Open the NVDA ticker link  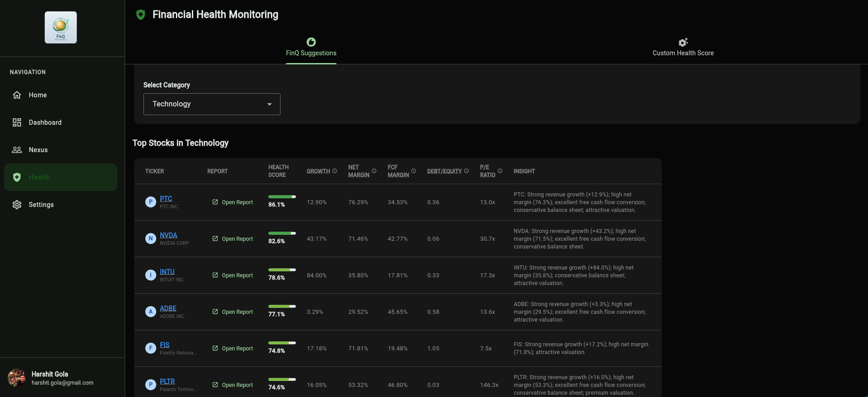(169, 235)
